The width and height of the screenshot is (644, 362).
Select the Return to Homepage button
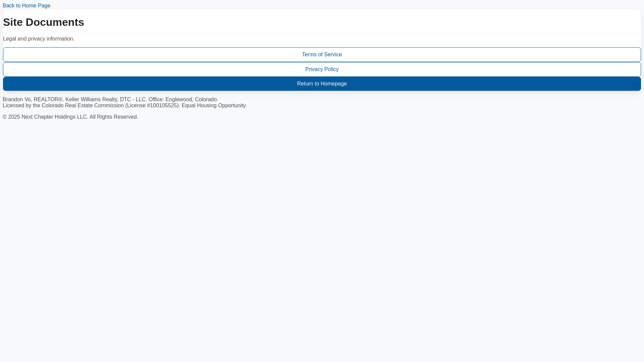pyautogui.click(x=322, y=84)
